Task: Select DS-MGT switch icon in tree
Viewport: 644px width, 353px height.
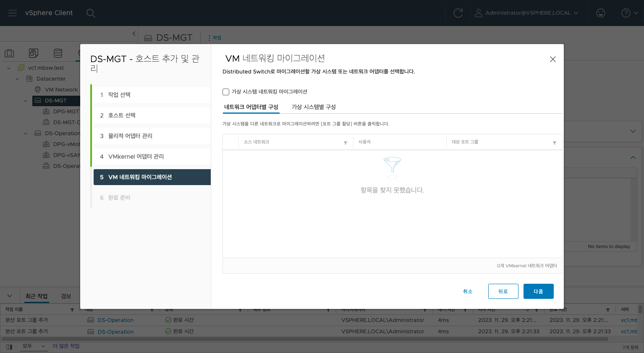Action: pyautogui.click(x=38, y=100)
